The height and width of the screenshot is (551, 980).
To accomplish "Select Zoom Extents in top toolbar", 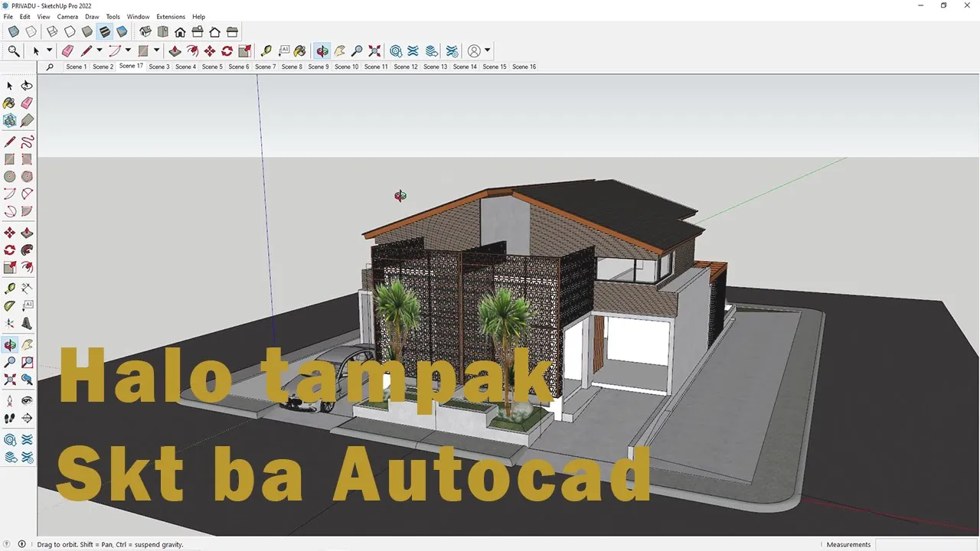I will point(374,51).
